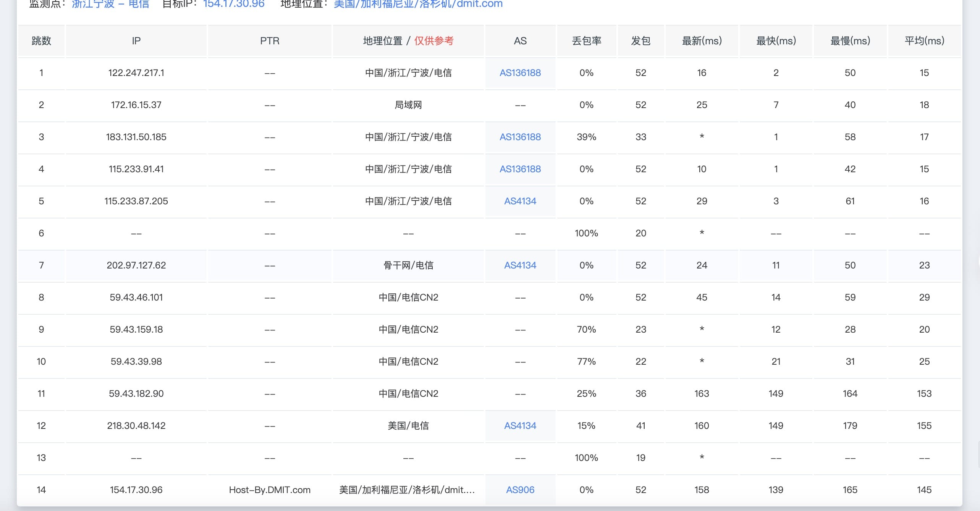Click Host-By.DMIT.com PTR cell

(x=270, y=490)
